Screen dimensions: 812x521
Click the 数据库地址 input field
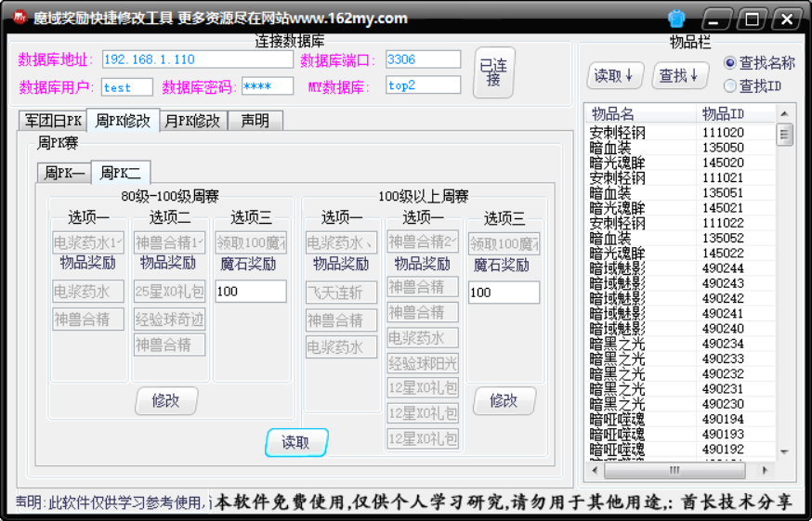[x=197, y=59]
